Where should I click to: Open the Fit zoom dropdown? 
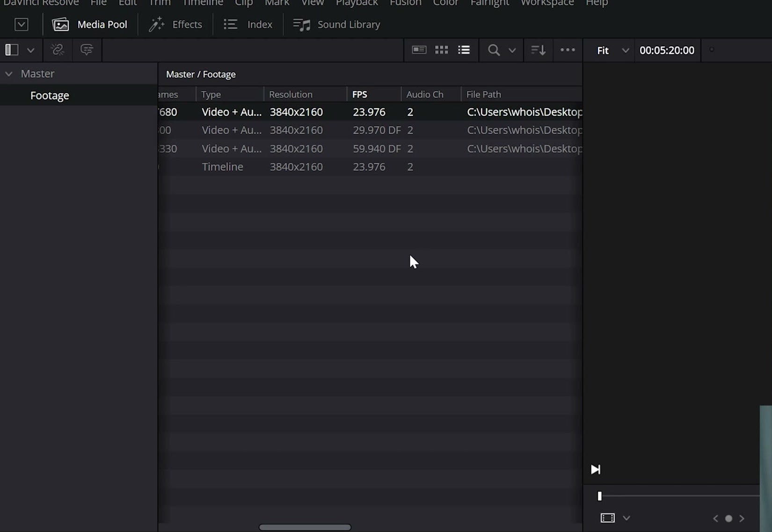tap(612, 50)
